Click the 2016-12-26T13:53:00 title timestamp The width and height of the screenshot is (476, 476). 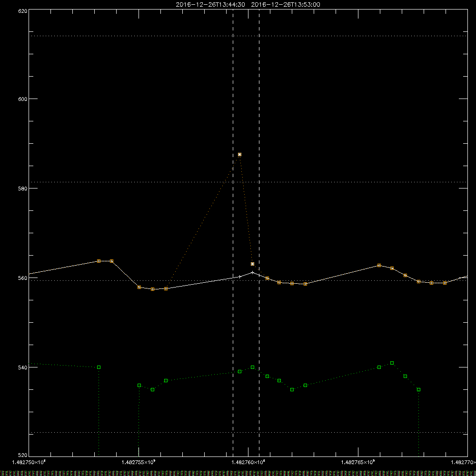coord(286,5)
